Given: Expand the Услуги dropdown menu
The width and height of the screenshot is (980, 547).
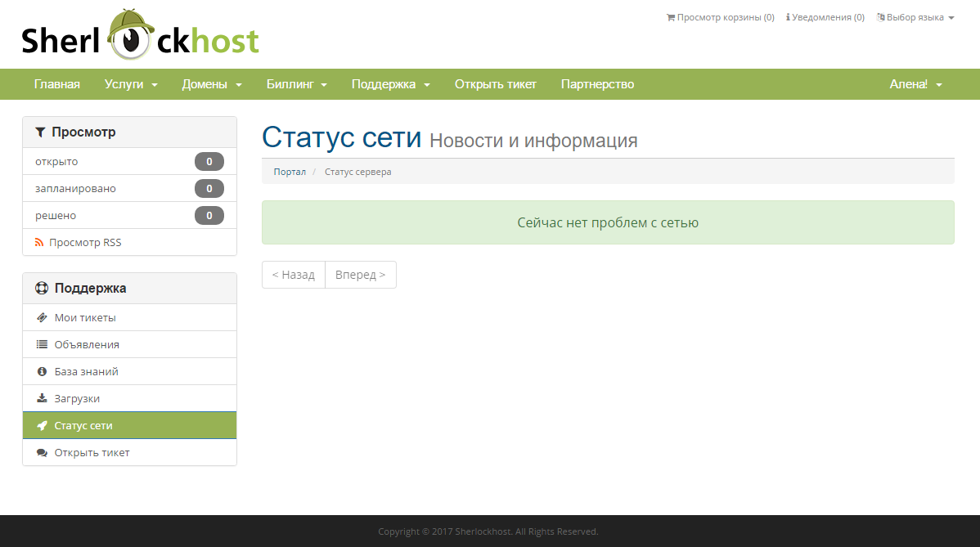Looking at the screenshot, I should (131, 84).
